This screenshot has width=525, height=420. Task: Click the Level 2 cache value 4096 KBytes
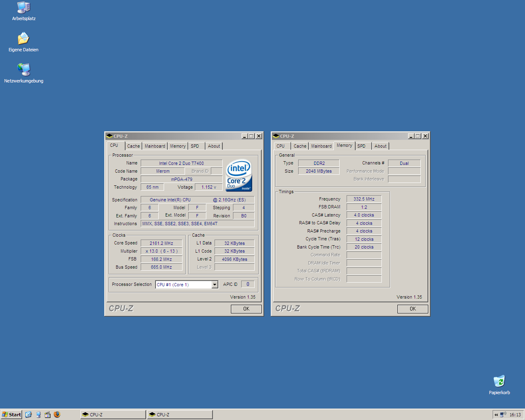point(234,259)
